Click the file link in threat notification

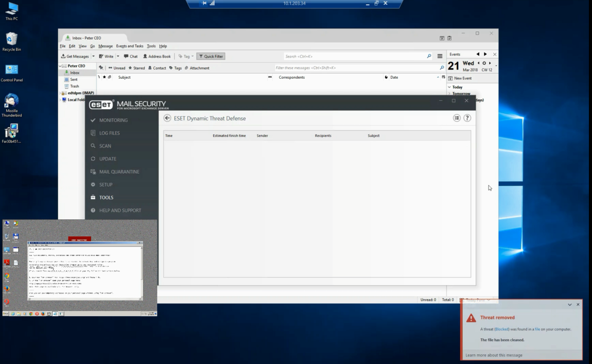537,330
